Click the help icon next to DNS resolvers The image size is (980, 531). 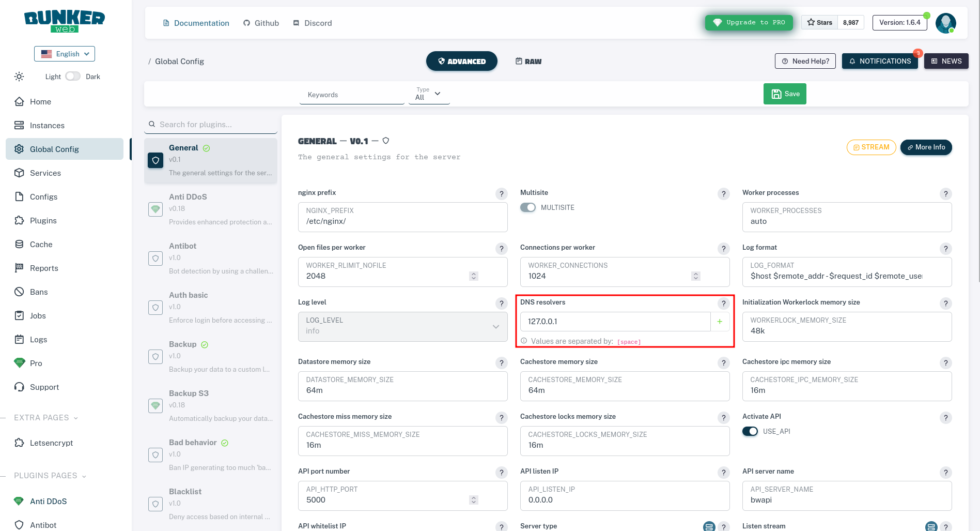click(x=723, y=304)
